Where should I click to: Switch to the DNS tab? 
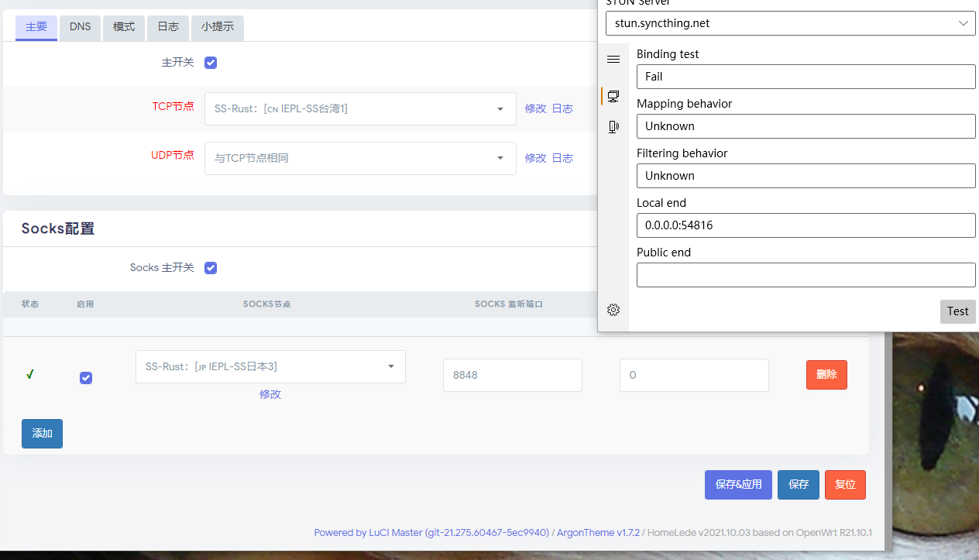80,27
